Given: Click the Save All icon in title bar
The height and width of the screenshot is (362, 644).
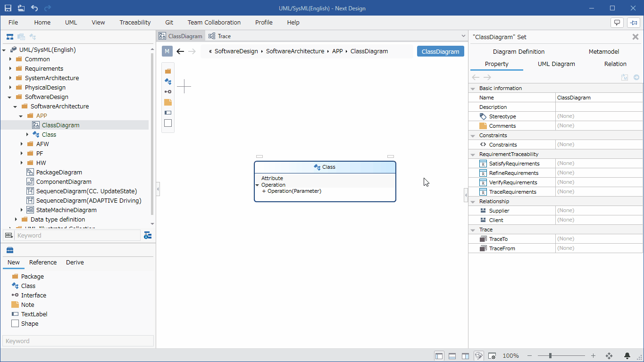Looking at the screenshot, I should pyautogui.click(x=21, y=8).
